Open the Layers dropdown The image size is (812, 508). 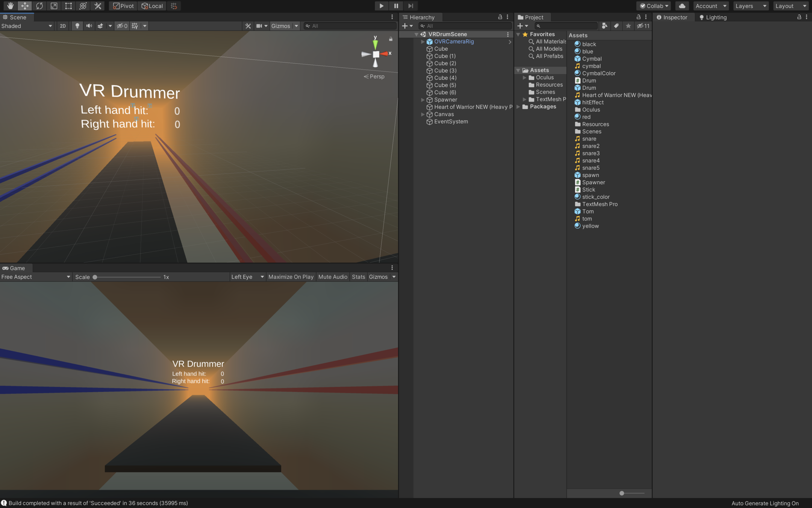pyautogui.click(x=750, y=6)
